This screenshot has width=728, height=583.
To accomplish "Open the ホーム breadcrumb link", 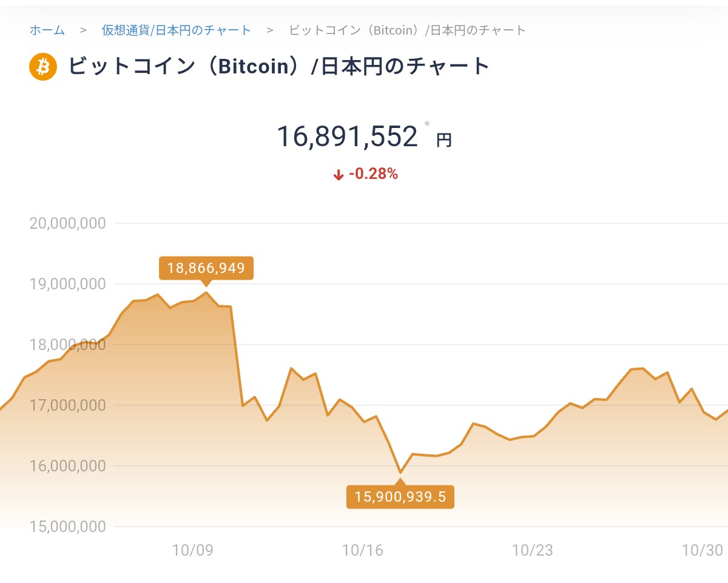I will [x=47, y=30].
